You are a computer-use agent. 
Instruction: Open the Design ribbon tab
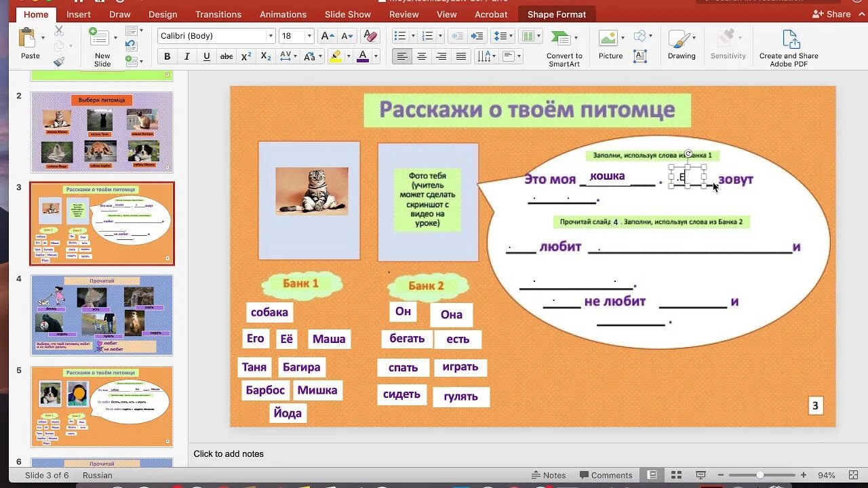[163, 14]
